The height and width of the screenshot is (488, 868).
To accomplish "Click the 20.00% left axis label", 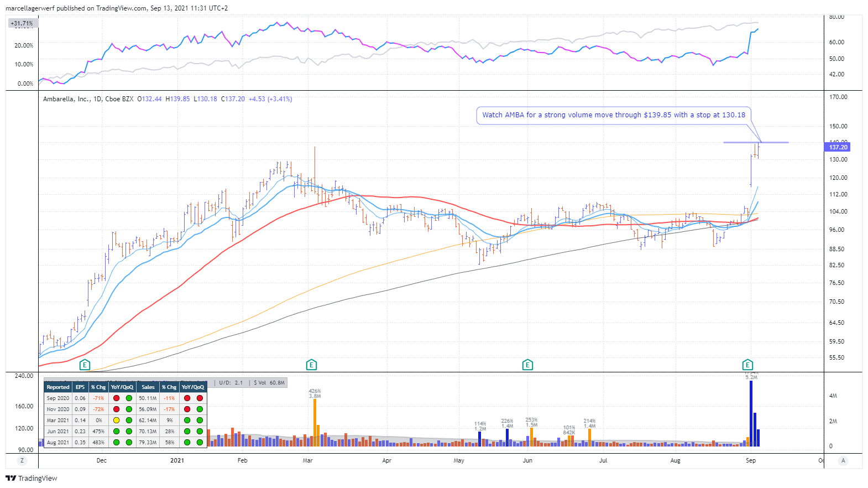I will tap(24, 45).
